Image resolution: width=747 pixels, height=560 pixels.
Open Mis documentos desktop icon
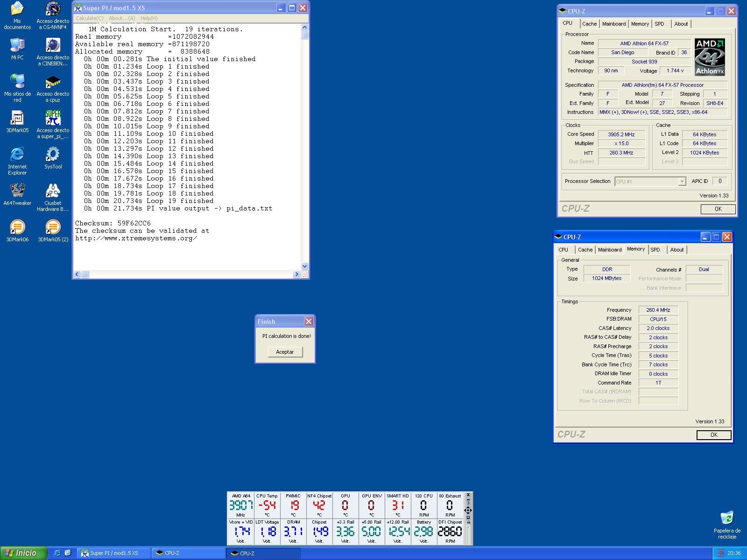click(17, 16)
